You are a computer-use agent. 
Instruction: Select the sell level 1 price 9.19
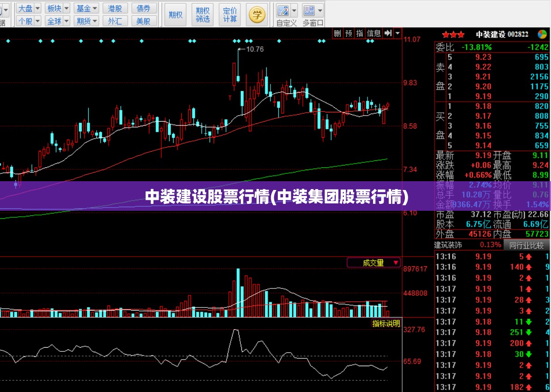point(483,96)
